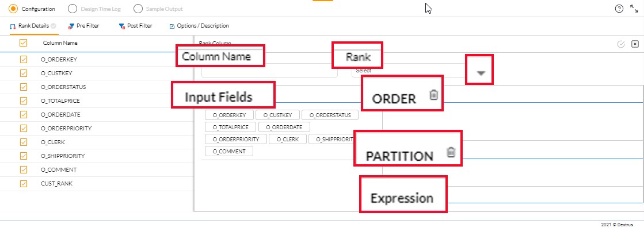Select the O_ORDERSTATUS row in column list

pyautogui.click(x=97, y=87)
